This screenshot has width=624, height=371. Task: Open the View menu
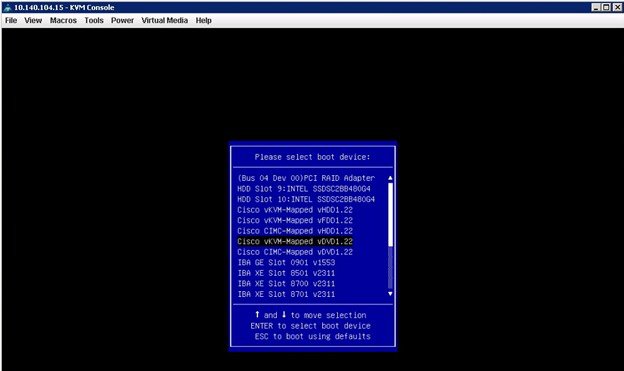(x=33, y=20)
